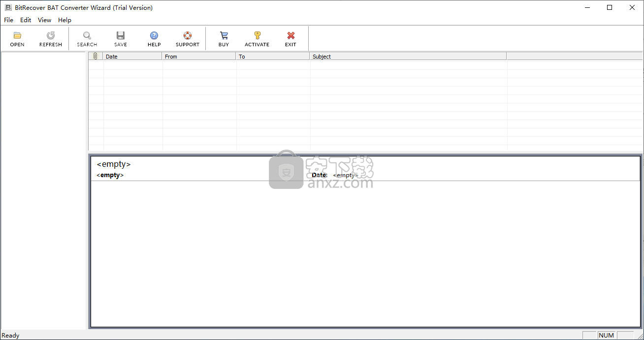Click the NUM indicator in status bar

click(606, 336)
